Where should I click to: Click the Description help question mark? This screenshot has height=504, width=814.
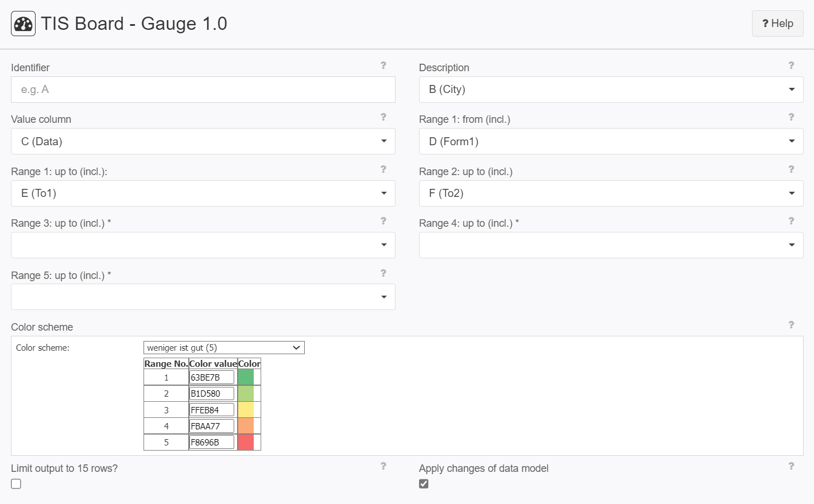click(791, 65)
